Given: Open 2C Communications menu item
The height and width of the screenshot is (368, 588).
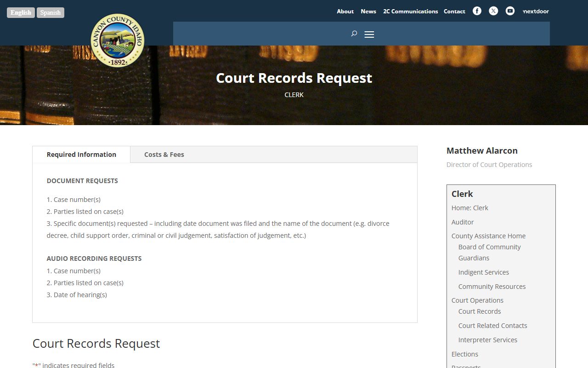Looking at the screenshot, I should pos(411,11).
